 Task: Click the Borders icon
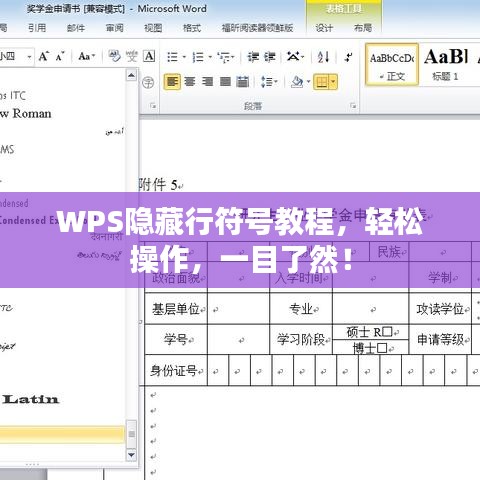pyautogui.click(x=322, y=82)
